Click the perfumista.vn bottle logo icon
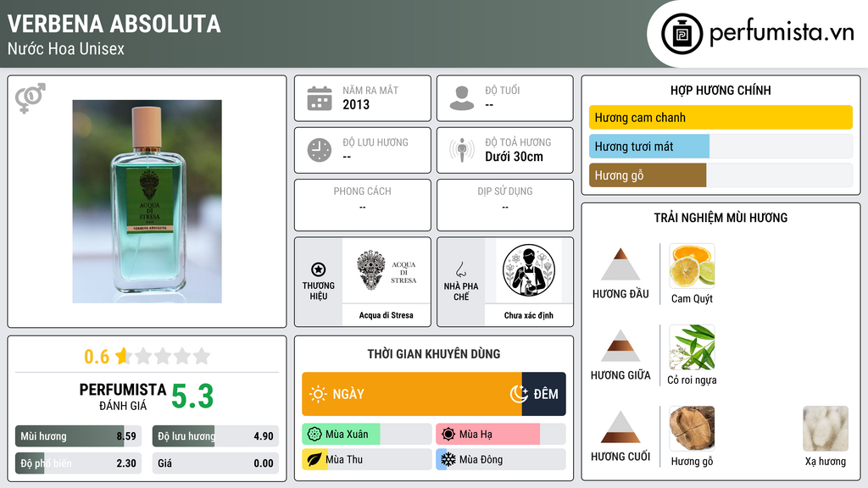 [x=682, y=34]
